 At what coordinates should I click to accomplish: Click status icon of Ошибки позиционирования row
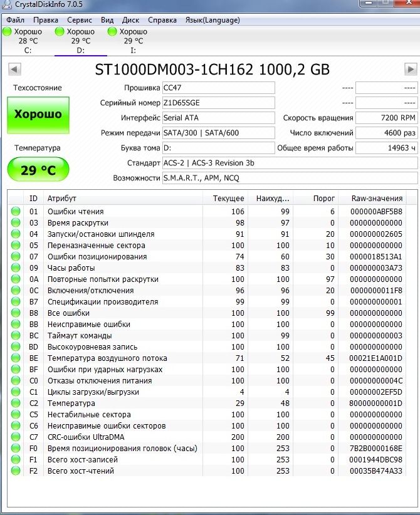point(16,256)
